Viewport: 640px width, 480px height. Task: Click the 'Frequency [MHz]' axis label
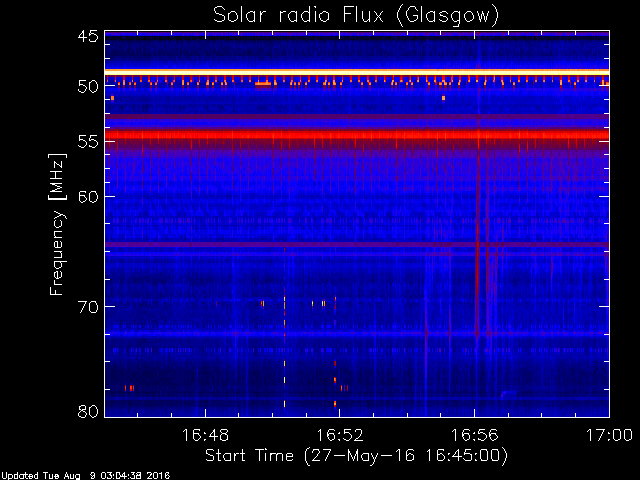point(57,224)
